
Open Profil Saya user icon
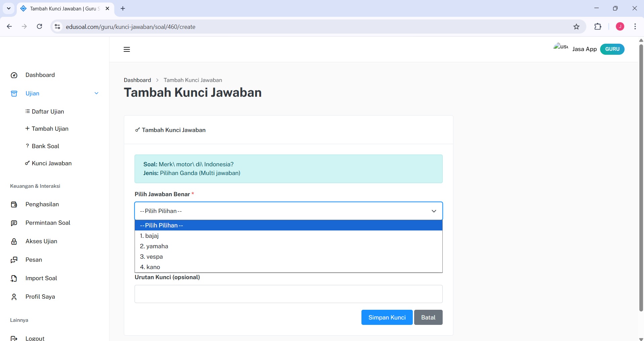pyautogui.click(x=14, y=297)
